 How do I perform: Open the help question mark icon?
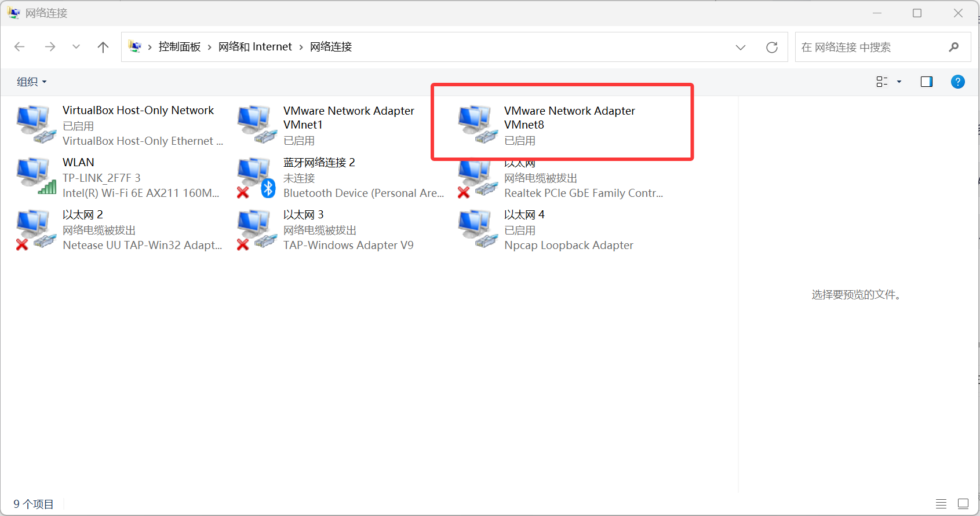click(958, 82)
